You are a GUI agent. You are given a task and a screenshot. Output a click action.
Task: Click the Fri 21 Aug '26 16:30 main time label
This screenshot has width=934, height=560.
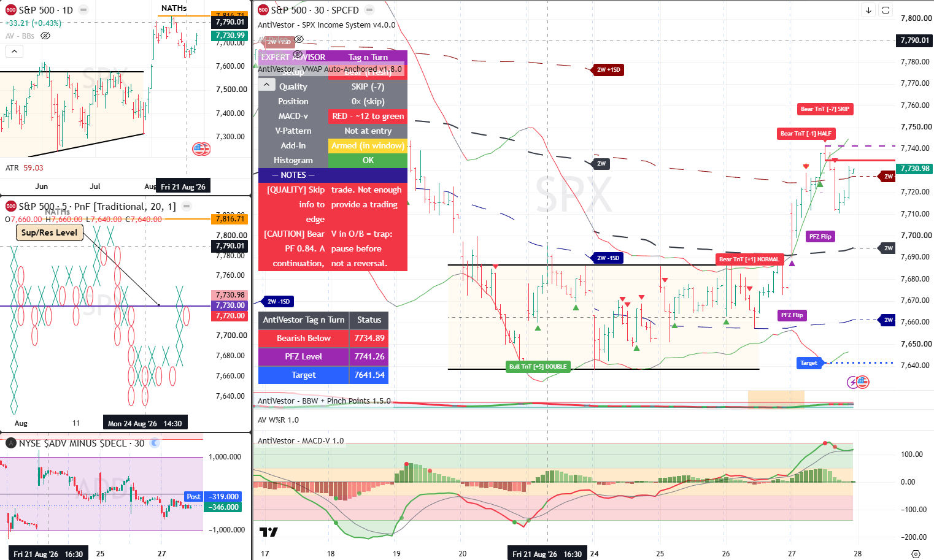[x=547, y=554]
